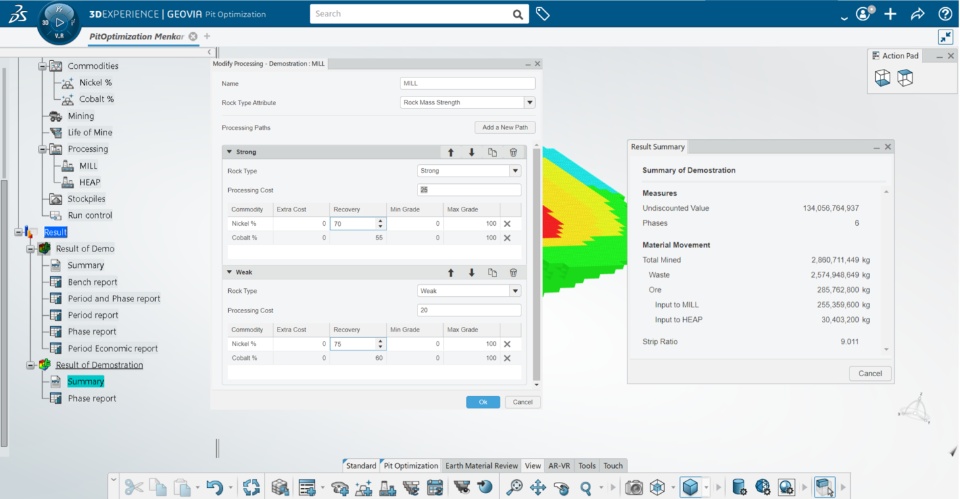Click the Weak Processing Cost field

coord(469,310)
